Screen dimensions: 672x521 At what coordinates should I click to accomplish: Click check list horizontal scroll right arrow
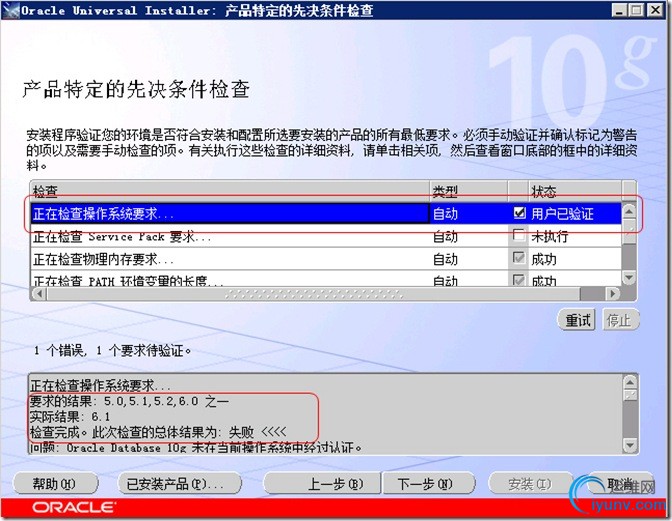(612, 293)
